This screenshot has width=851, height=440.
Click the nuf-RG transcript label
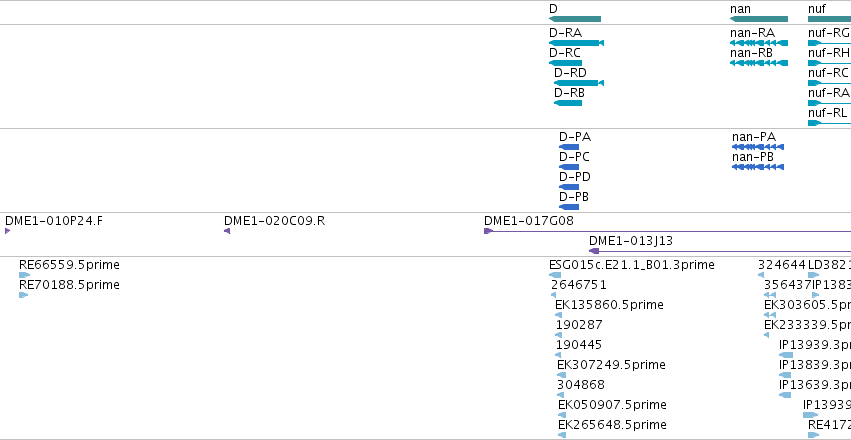point(829,33)
